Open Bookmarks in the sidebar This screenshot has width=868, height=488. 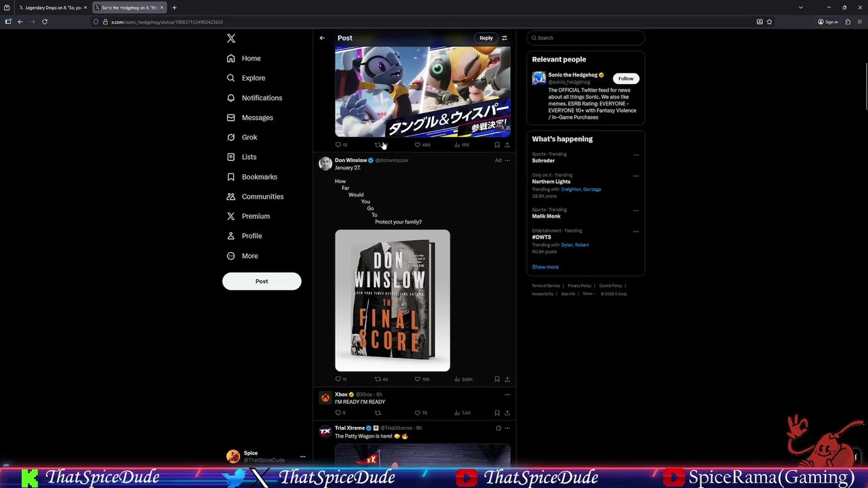(252, 177)
